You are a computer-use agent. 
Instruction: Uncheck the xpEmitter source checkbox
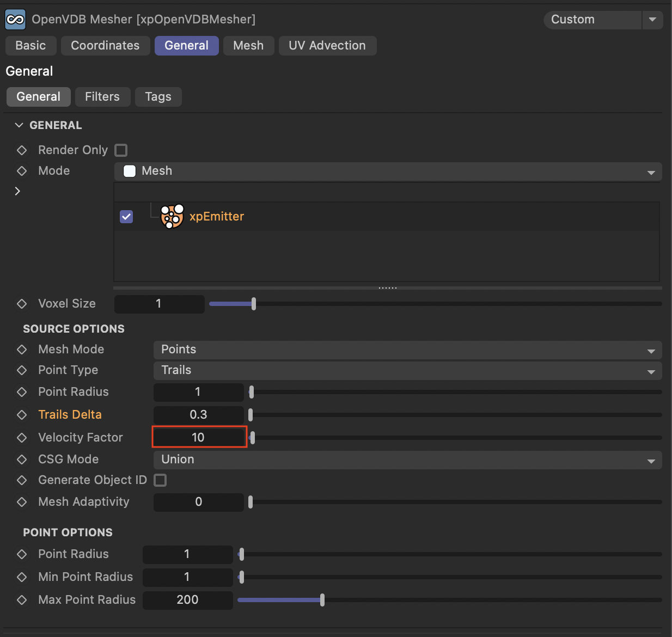pos(126,216)
